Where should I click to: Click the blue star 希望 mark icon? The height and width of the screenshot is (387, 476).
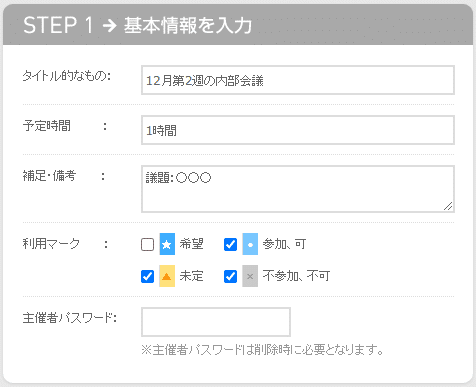(167, 244)
